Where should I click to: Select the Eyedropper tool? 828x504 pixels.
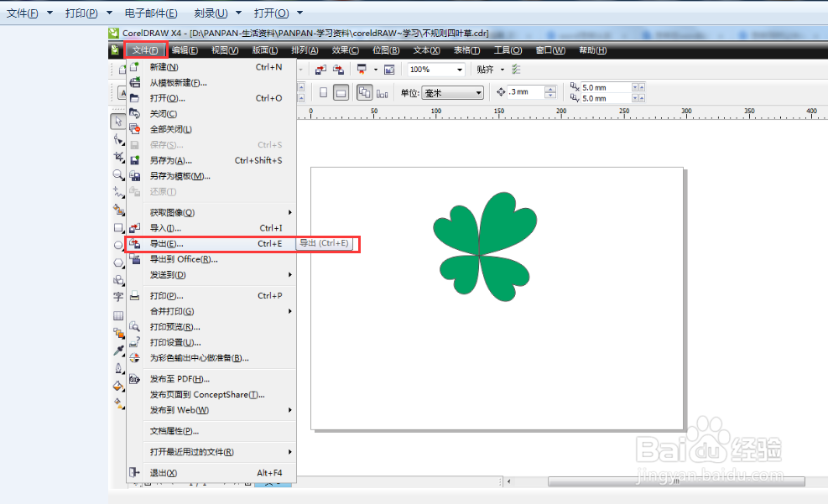click(118, 351)
